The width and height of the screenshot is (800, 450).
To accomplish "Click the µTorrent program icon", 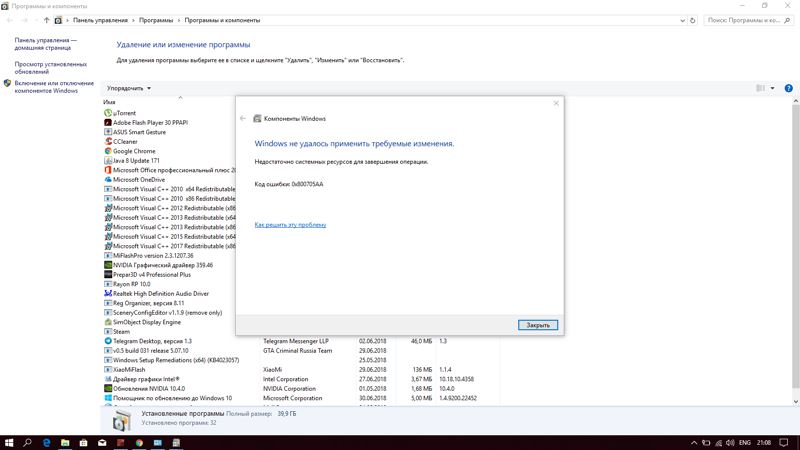I will pyautogui.click(x=108, y=113).
